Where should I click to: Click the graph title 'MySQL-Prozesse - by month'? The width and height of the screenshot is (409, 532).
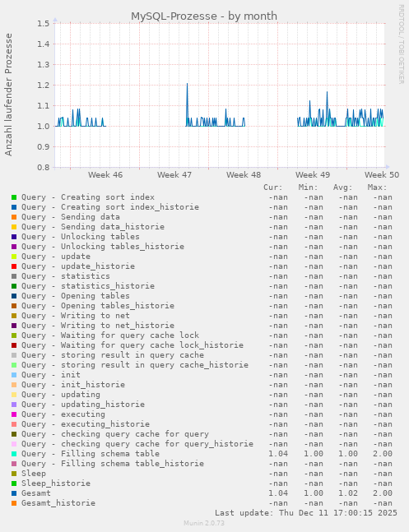[204, 16]
